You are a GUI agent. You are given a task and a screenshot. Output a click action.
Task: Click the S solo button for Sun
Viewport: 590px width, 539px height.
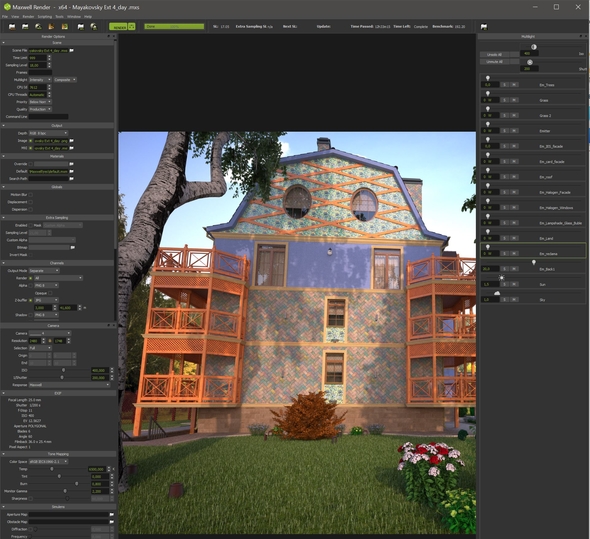click(505, 284)
